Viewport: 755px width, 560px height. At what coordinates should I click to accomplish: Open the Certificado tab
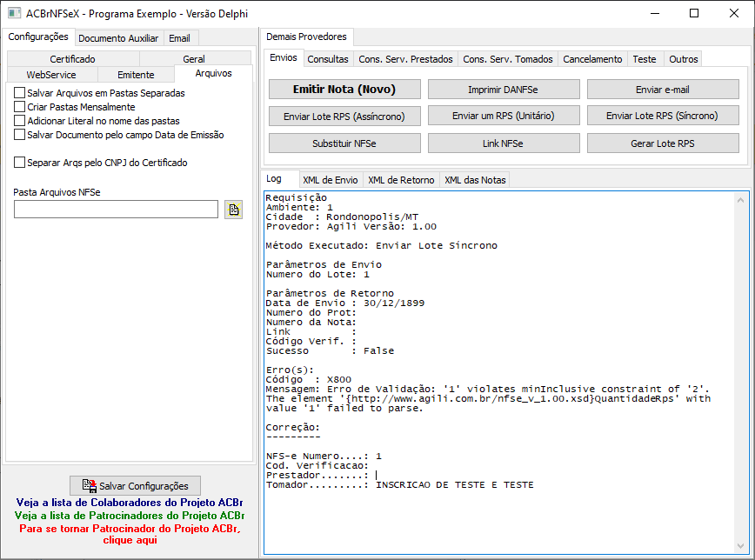tap(73, 59)
